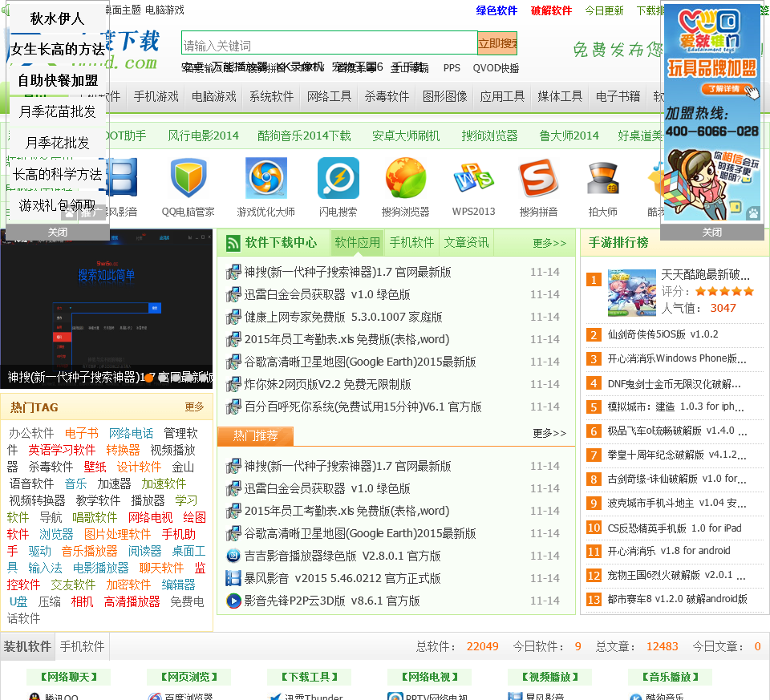Open the 游戏优化大师 icon
The height and width of the screenshot is (700, 770).
coord(265,178)
